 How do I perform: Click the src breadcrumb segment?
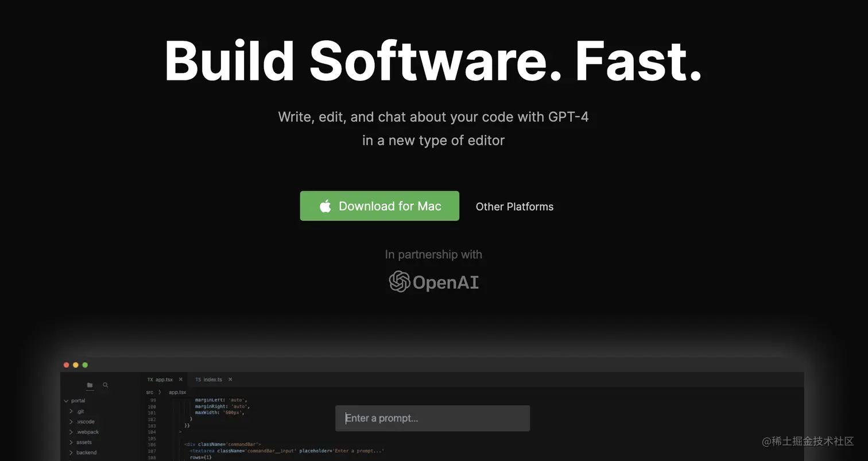150,392
